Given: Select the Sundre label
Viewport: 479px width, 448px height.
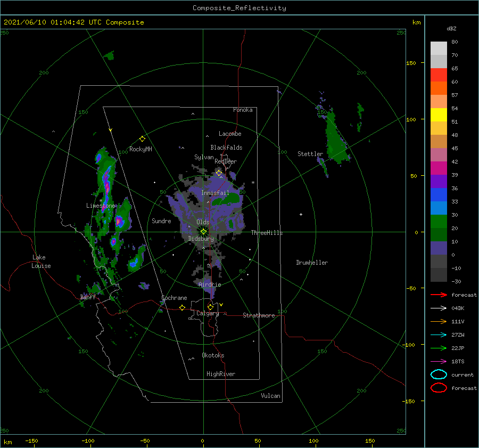Looking at the screenshot, I should pyautogui.click(x=161, y=221).
